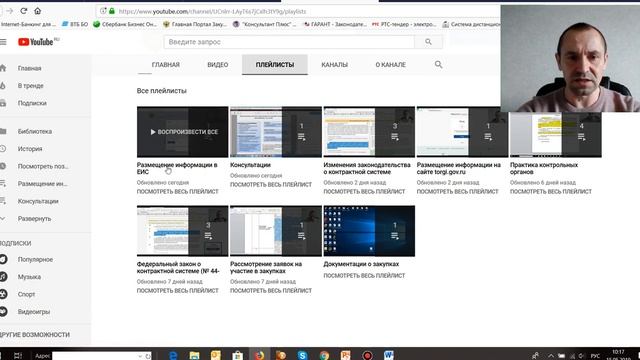Click the title 'Практика контрольных органов'
This screenshot has height=360, width=640.
[544, 169]
